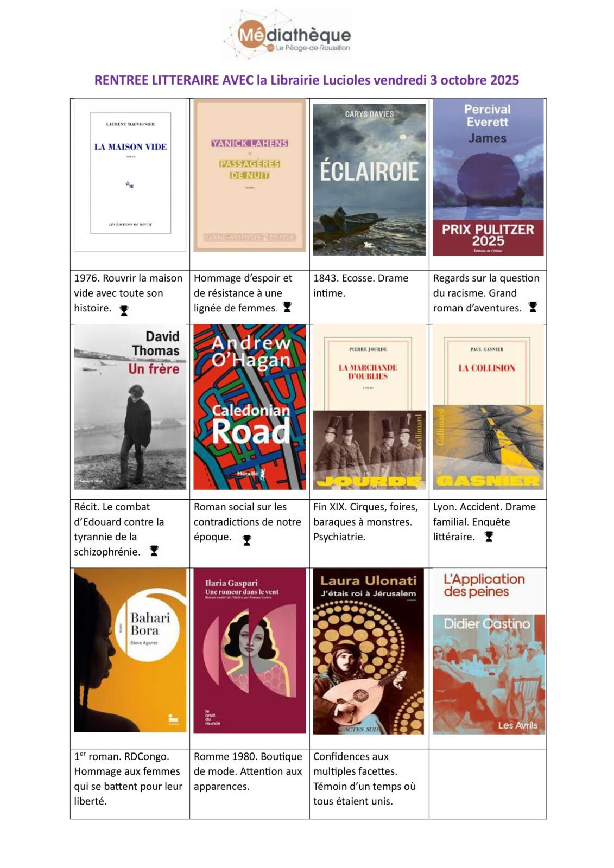
Task: Select La Marchande d'oublies cover
Action: click(x=369, y=407)
